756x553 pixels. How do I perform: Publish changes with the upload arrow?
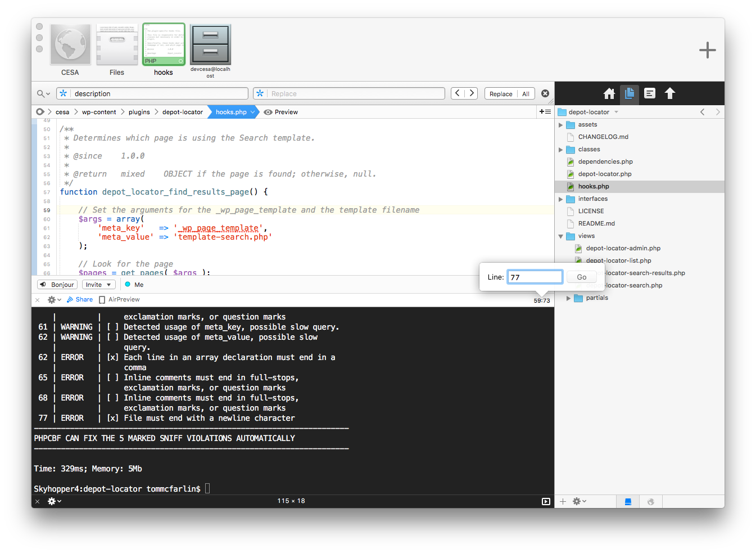point(670,93)
